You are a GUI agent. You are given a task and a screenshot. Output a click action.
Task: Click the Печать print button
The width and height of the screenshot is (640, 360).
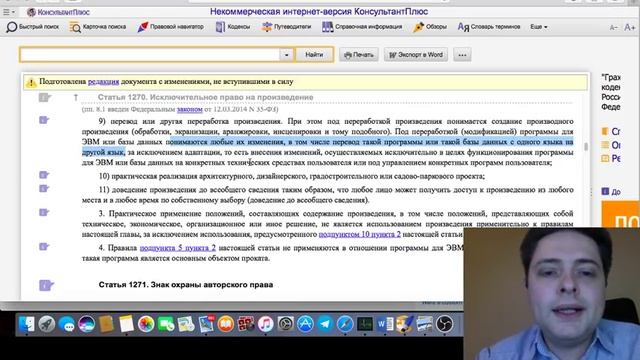pyautogui.click(x=359, y=55)
